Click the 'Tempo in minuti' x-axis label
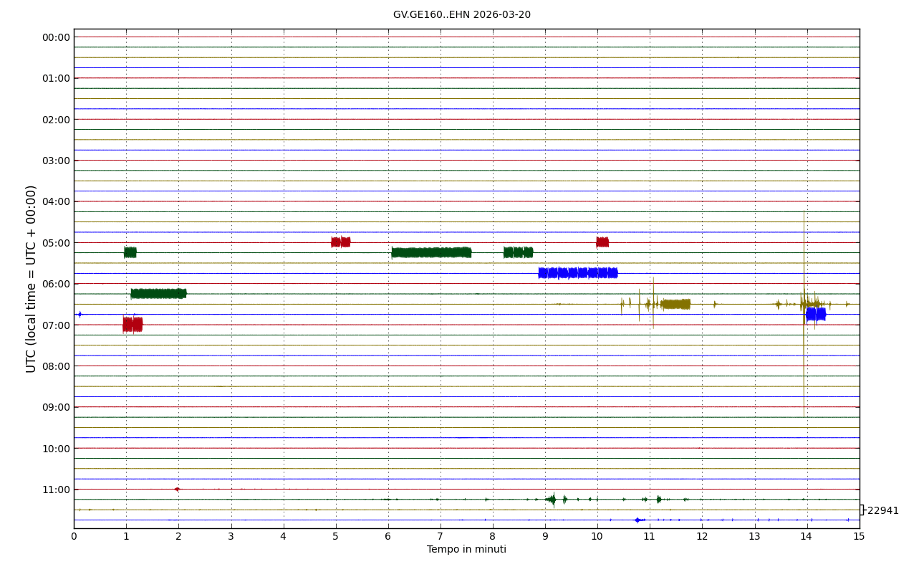 466,550
